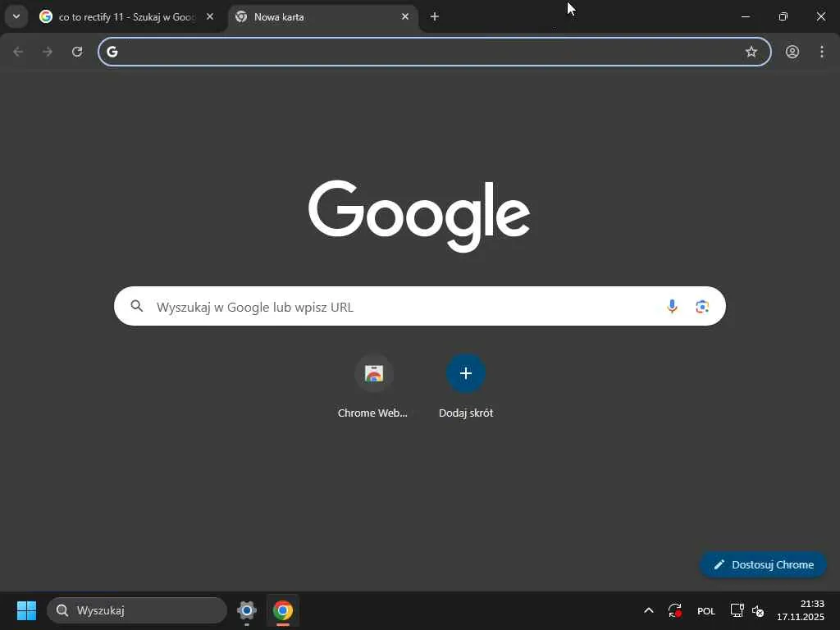The height and width of the screenshot is (630, 840).
Task: Go back using the back arrow
Action: click(x=18, y=52)
